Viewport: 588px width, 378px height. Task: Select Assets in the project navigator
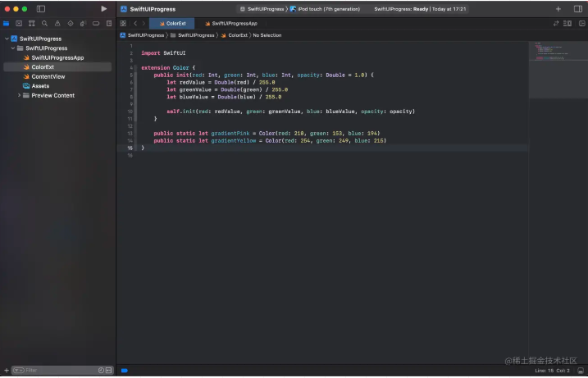[x=40, y=86]
